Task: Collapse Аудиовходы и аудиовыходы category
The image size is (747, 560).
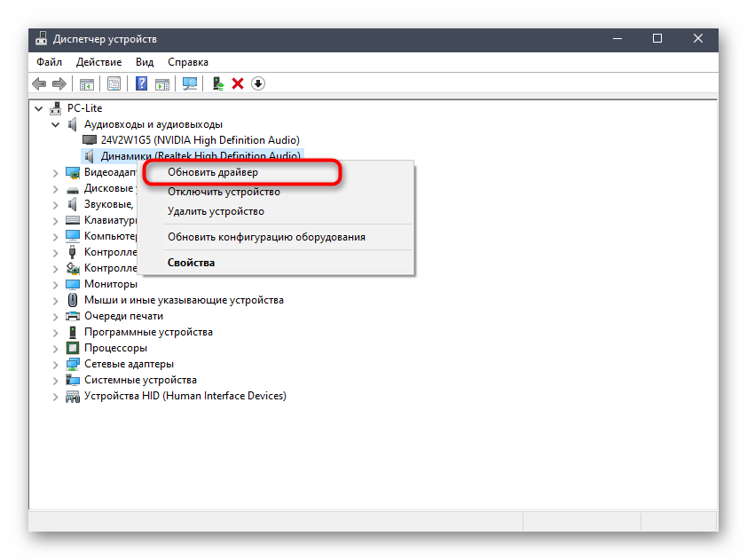Action: (56, 124)
